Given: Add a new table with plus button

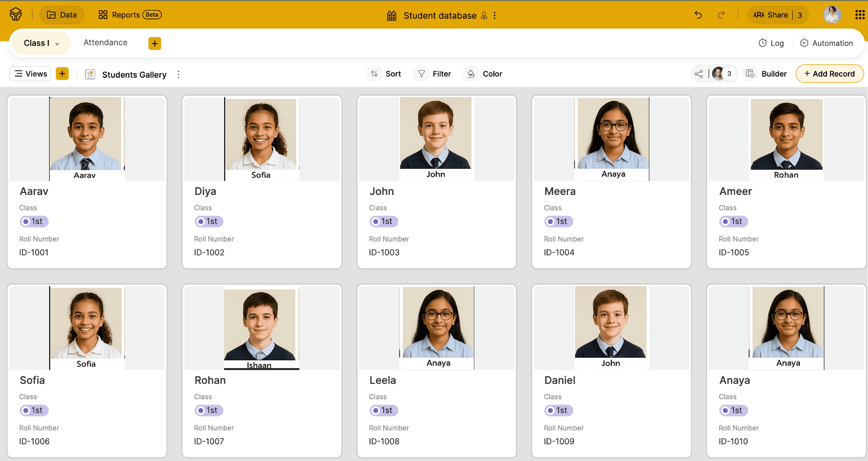Looking at the screenshot, I should pos(154,44).
